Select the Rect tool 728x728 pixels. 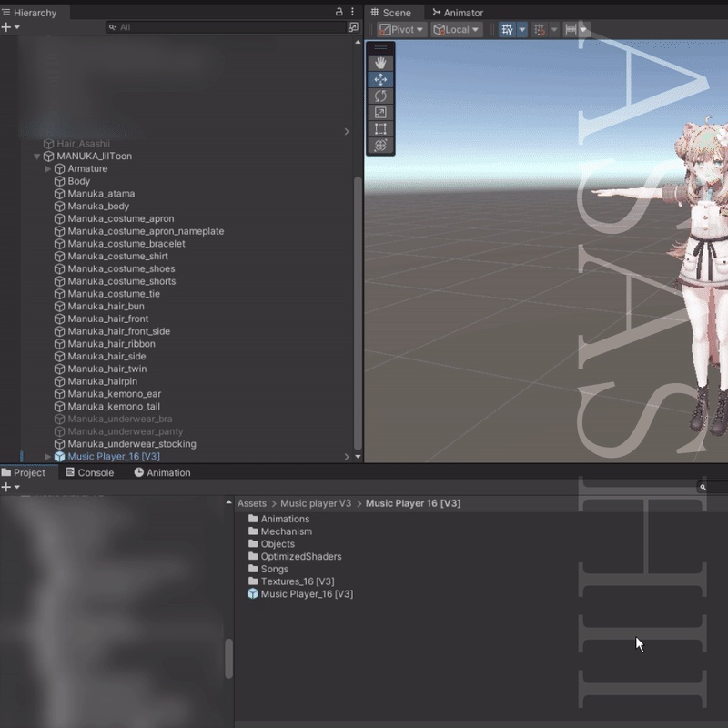[x=379, y=129]
